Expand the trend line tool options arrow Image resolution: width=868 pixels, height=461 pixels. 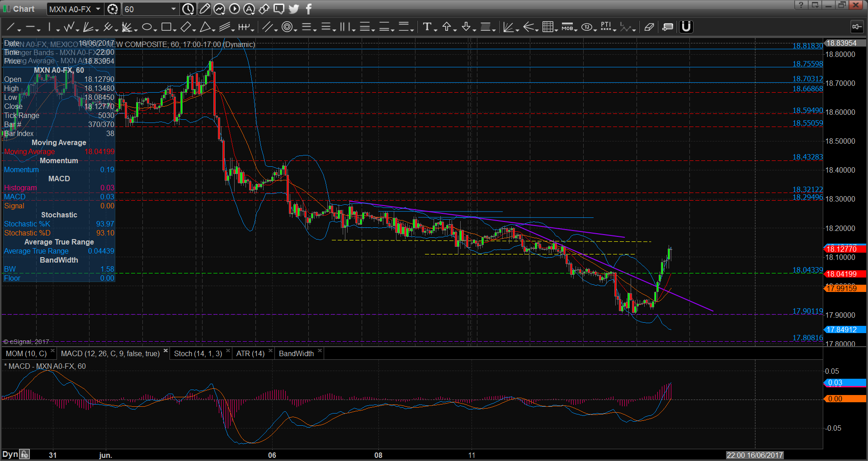pyautogui.click(x=19, y=30)
